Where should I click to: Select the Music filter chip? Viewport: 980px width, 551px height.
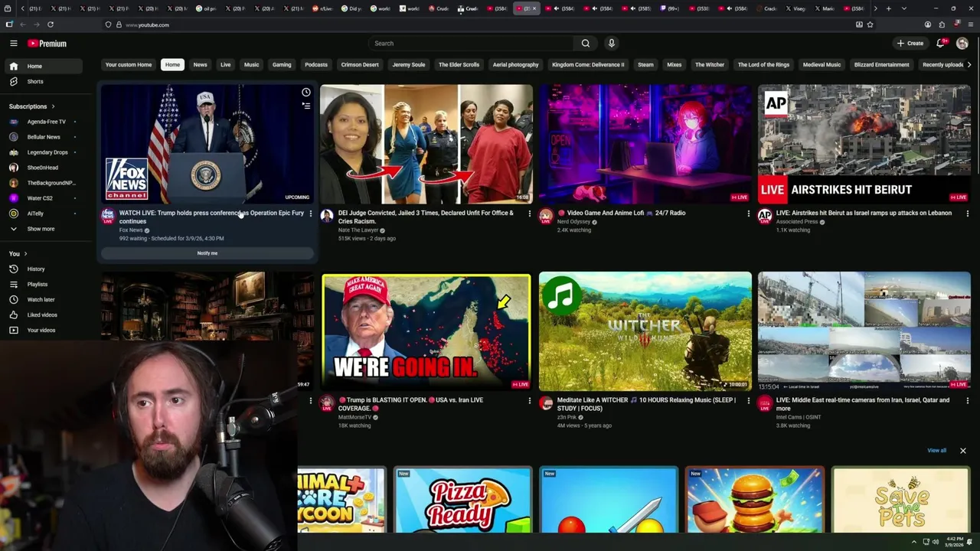point(251,65)
